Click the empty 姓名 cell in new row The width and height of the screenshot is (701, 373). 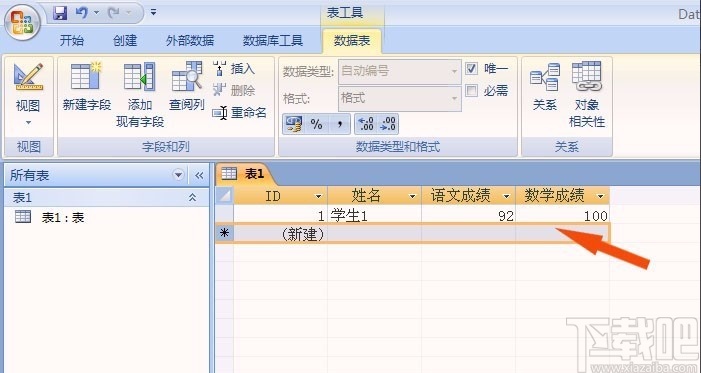pos(374,234)
